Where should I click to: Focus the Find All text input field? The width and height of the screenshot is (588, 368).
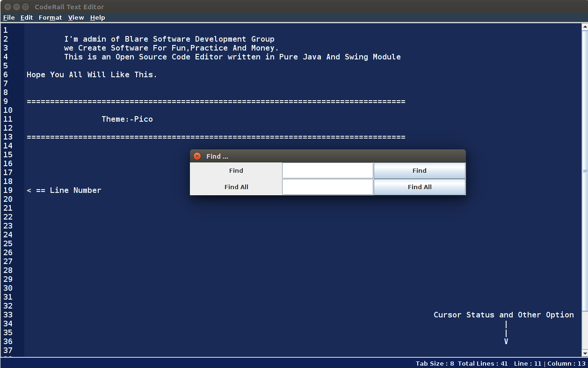coord(328,187)
